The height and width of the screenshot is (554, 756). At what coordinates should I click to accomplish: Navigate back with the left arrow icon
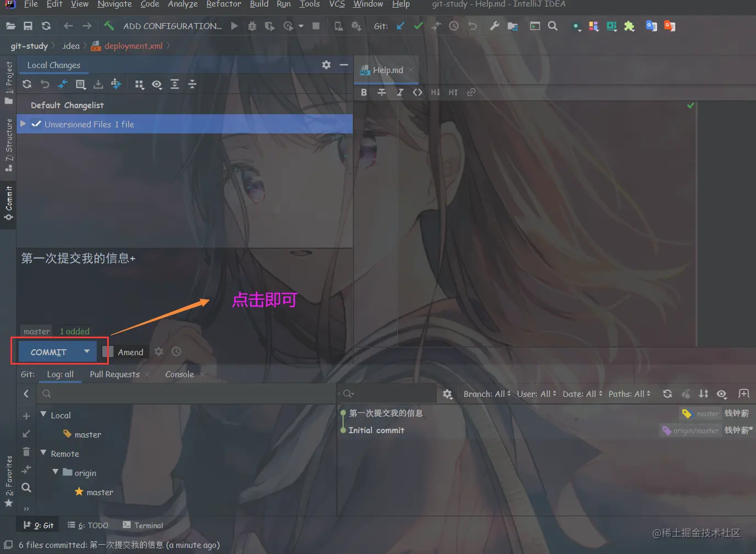(68, 26)
